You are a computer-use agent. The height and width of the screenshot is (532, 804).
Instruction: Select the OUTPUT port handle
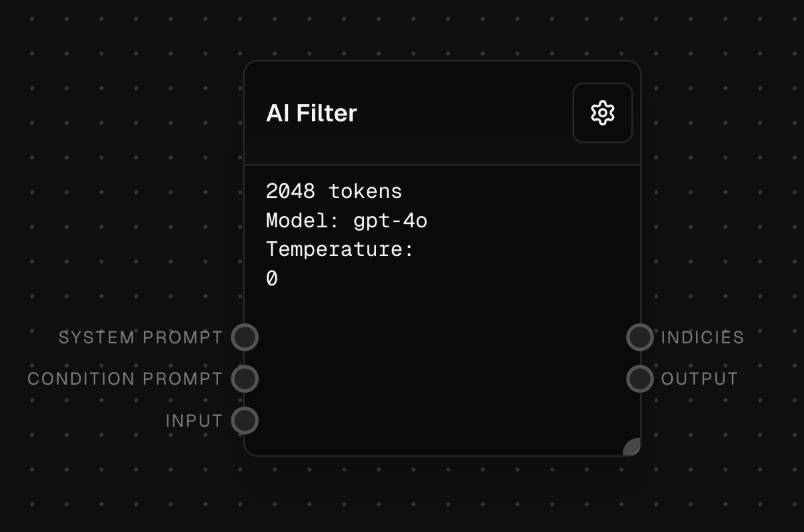click(639, 378)
